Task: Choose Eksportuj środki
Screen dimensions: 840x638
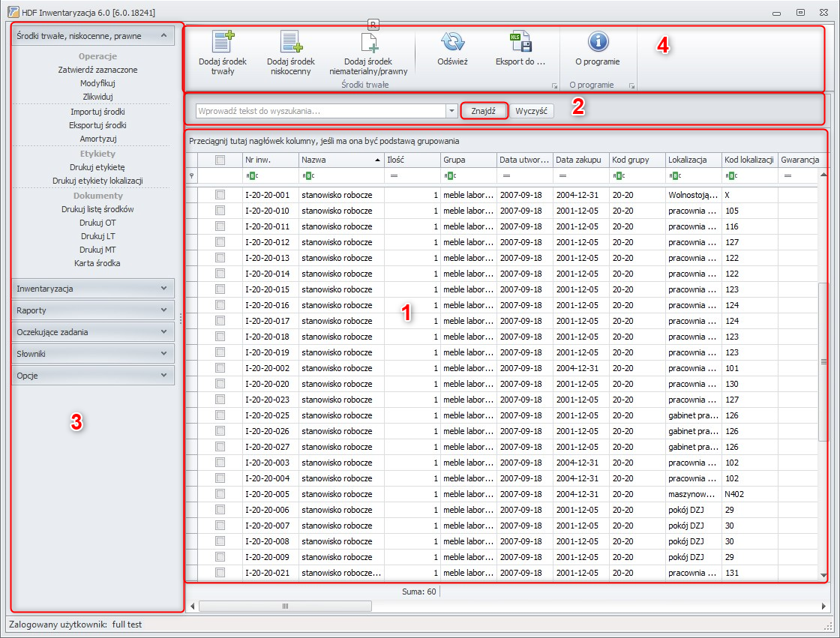Action: click(97, 124)
